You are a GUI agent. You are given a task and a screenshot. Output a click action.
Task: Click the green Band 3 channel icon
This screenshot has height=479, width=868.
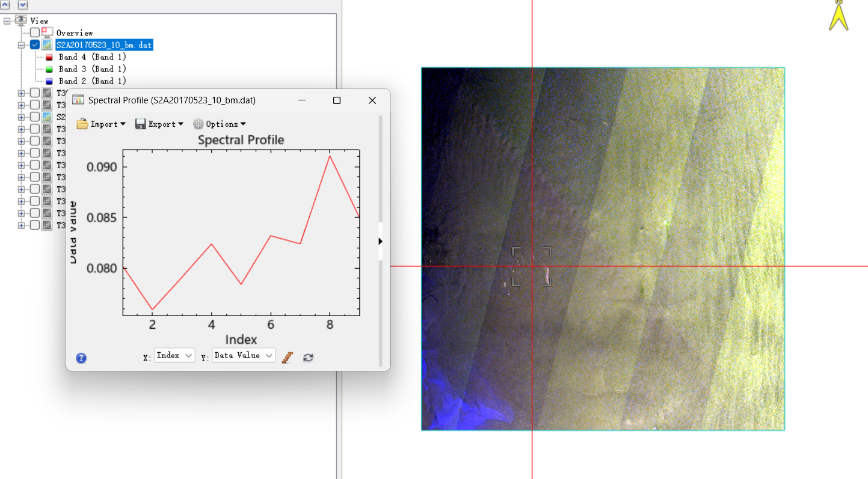click(x=49, y=69)
